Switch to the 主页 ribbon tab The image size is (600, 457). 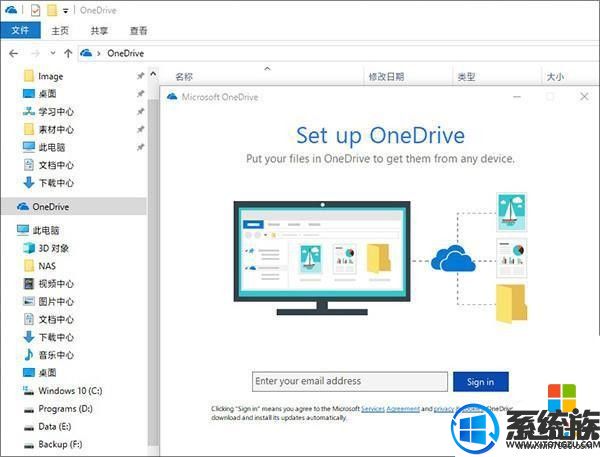(60, 31)
